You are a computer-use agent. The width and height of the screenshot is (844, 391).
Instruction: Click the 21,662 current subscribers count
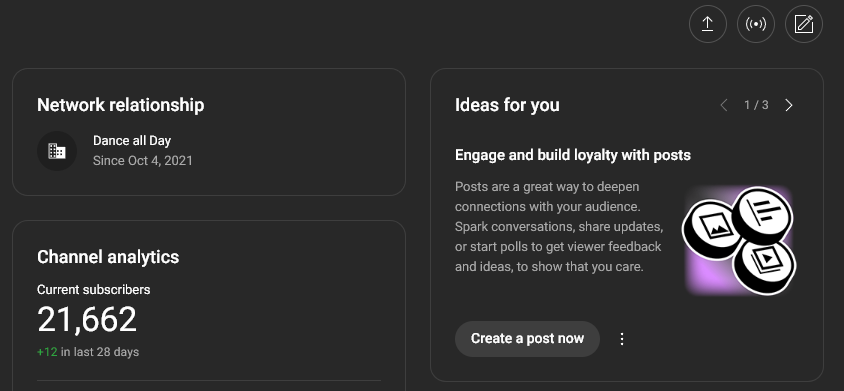87,319
